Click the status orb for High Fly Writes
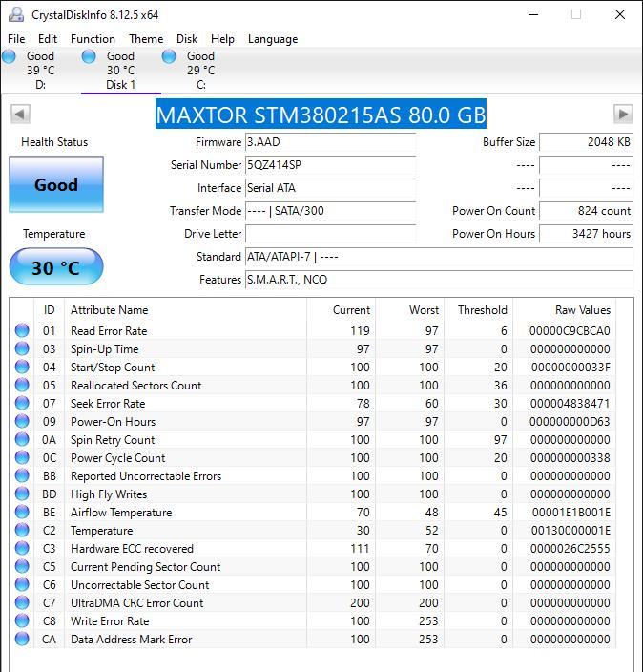643x672 pixels. (22, 493)
